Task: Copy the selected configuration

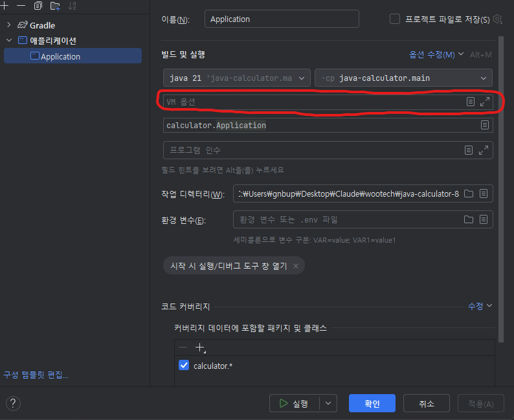Action: pyautogui.click(x=38, y=6)
